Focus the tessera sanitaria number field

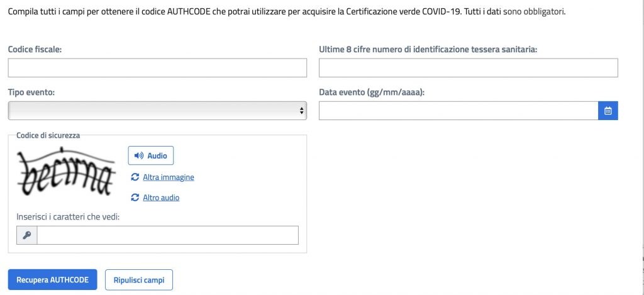(468, 68)
